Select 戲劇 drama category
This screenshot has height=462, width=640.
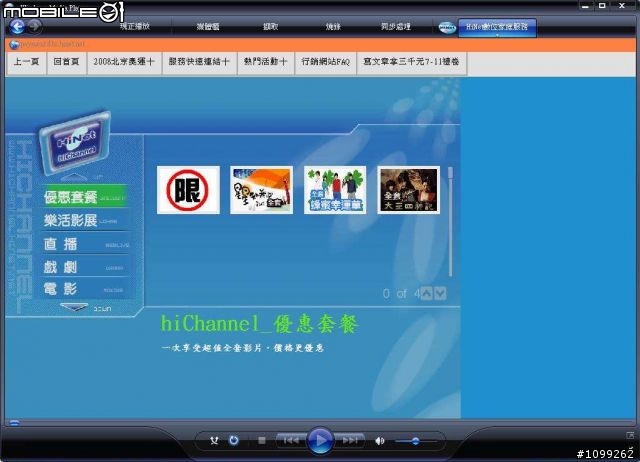pos(85,267)
